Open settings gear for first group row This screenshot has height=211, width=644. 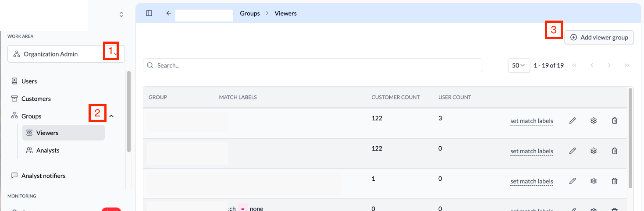pos(594,121)
